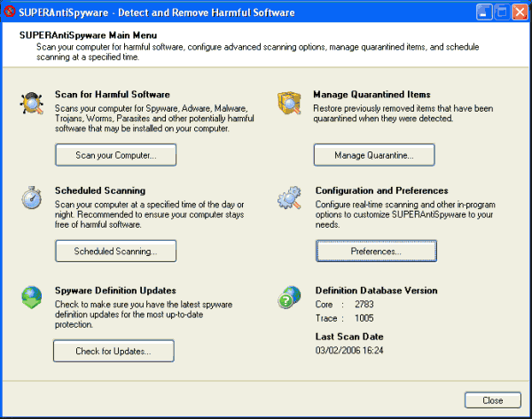Click the globe download updates icon
This screenshot has height=419, width=532.
pyautogui.click(x=32, y=298)
